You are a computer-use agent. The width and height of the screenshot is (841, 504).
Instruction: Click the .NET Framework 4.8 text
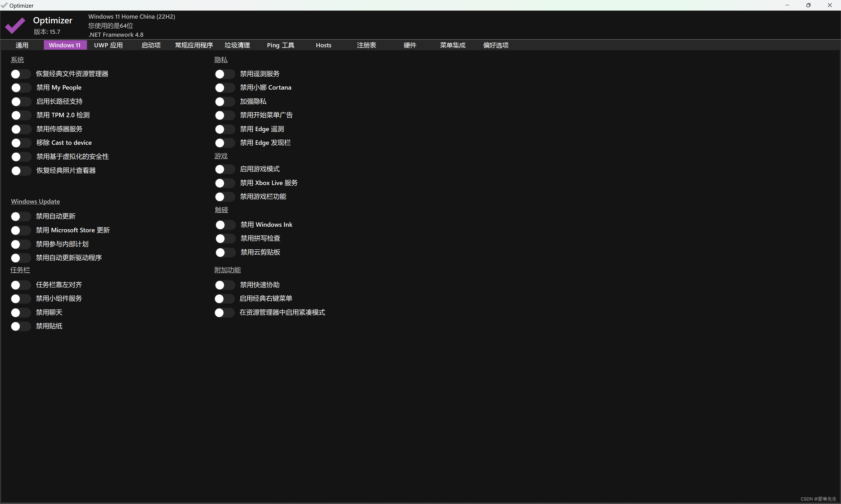tap(116, 35)
